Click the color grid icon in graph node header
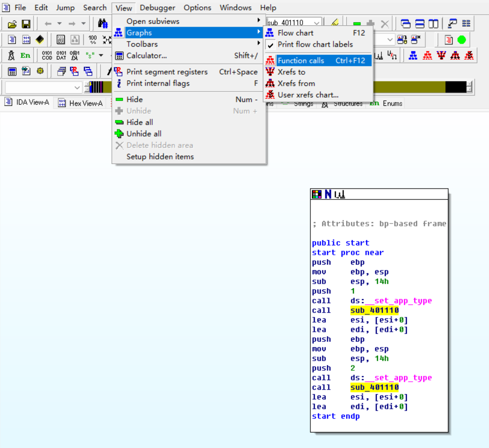Image resolution: width=489 pixels, height=448 pixels. pos(317,195)
